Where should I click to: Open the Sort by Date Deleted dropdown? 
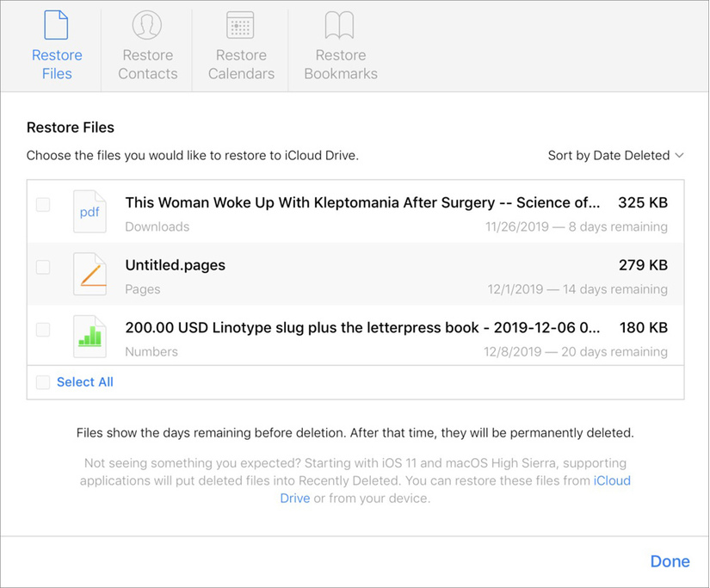point(608,156)
